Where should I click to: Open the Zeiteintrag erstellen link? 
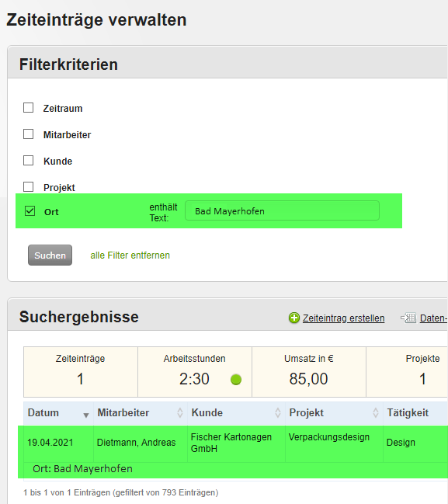[343, 318]
